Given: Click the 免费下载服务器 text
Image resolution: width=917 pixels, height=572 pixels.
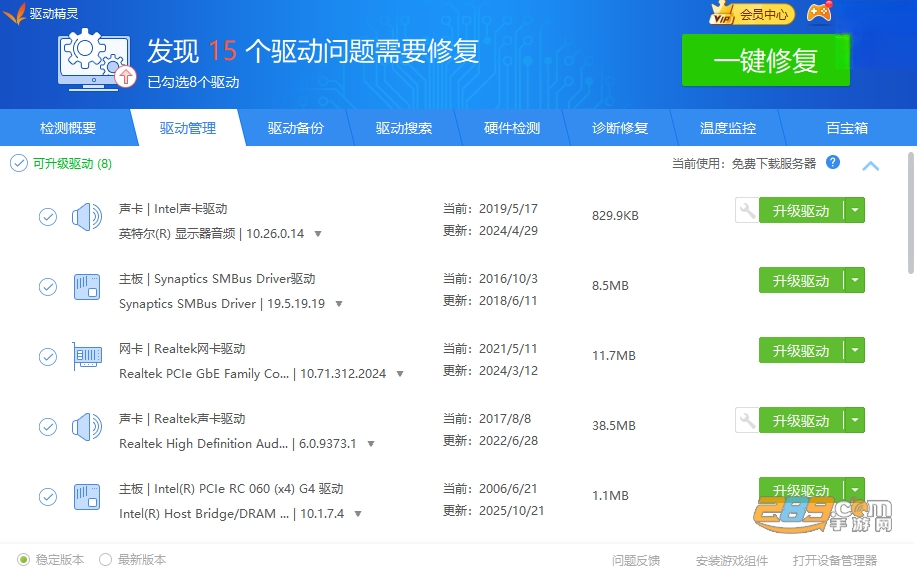Looking at the screenshot, I should pyautogui.click(x=773, y=164).
